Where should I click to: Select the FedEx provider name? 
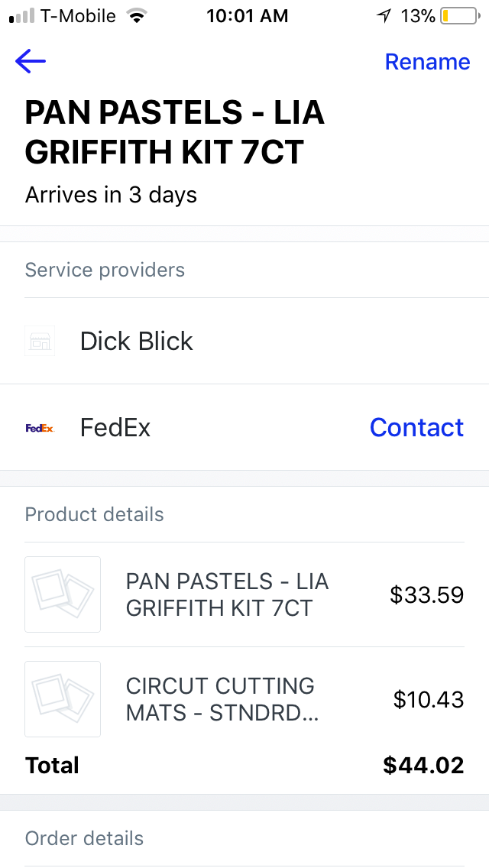pos(115,428)
